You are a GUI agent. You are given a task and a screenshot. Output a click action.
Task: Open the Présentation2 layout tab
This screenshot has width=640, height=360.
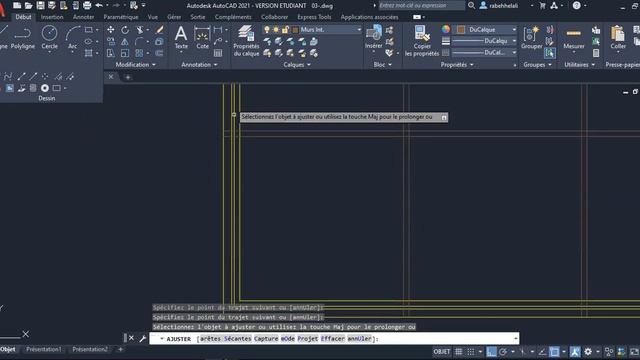90,349
